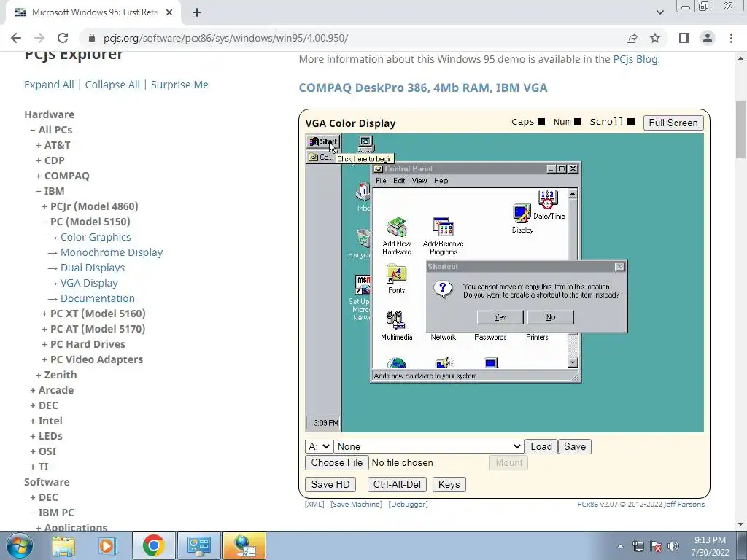Click the Choose File button
The image size is (747, 560).
337,463
